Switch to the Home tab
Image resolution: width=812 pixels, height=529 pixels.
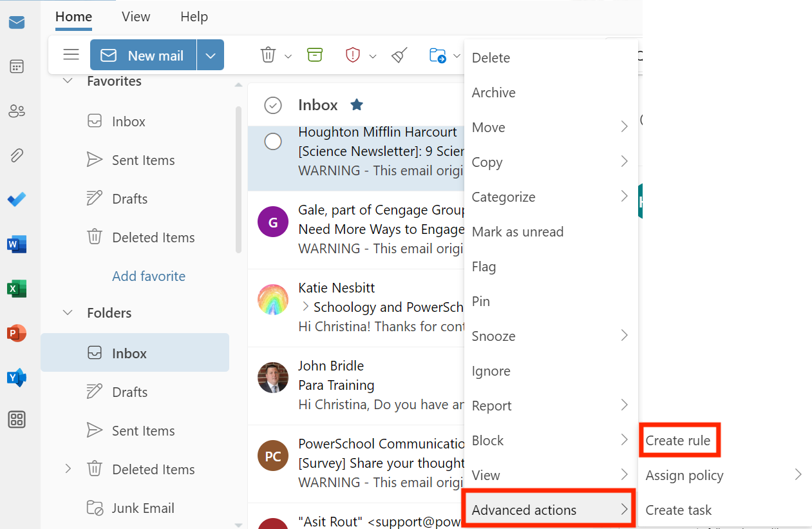73,17
